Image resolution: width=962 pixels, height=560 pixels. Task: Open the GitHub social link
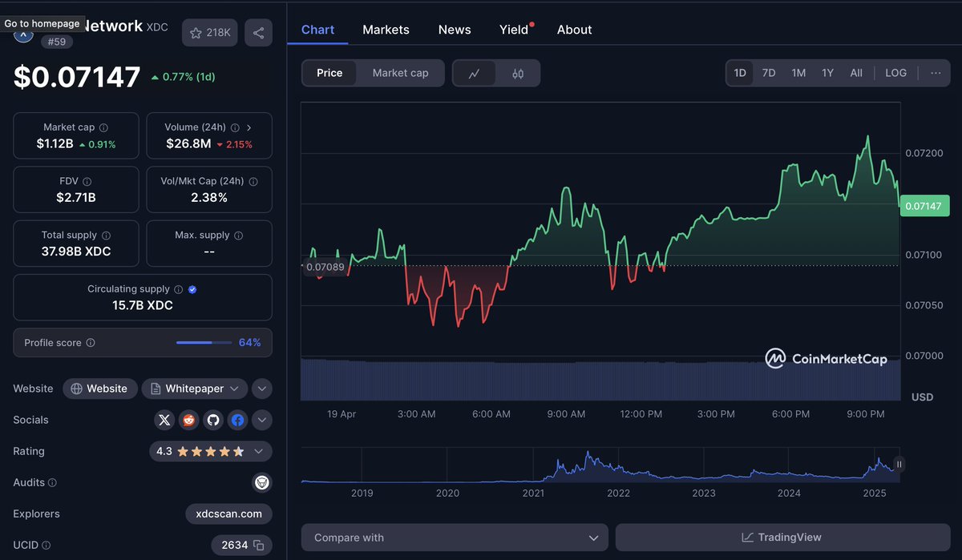213,420
